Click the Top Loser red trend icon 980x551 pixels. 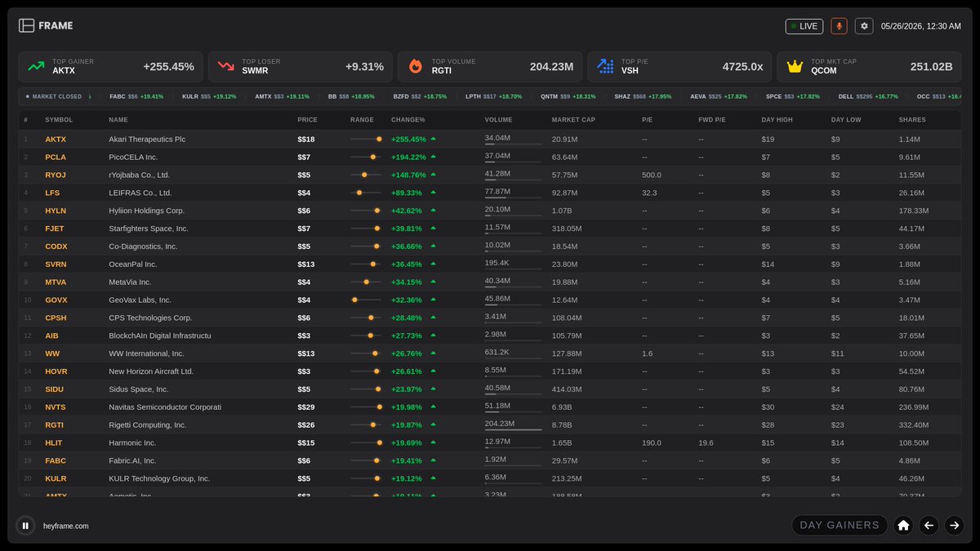coord(225,67)
